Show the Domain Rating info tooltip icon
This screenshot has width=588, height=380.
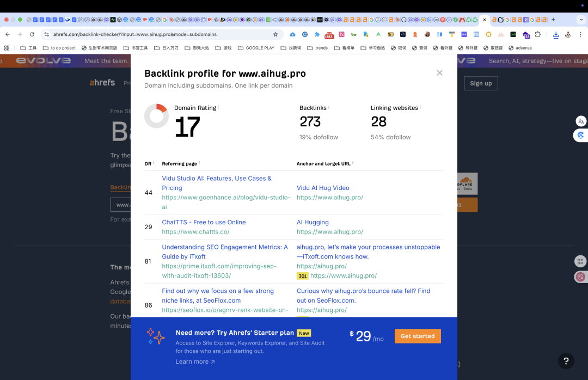219,107
